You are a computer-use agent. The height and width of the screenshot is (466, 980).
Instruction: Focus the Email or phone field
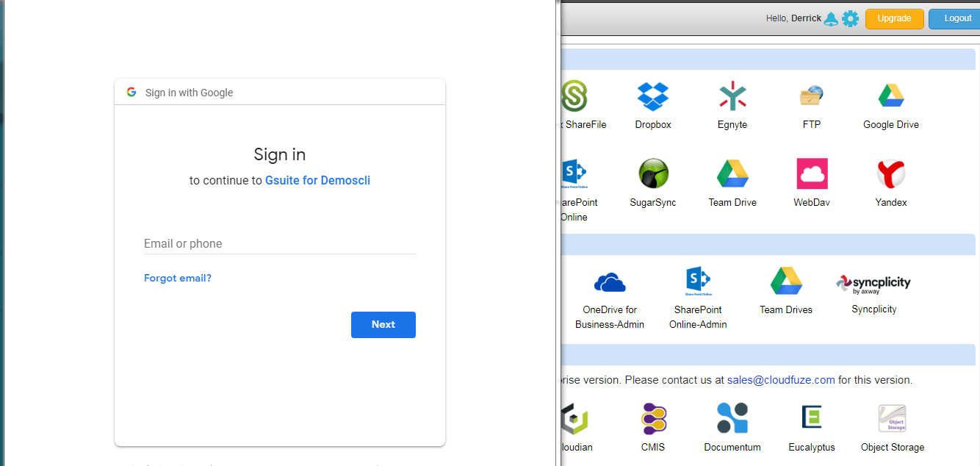(x=280, y=243)
